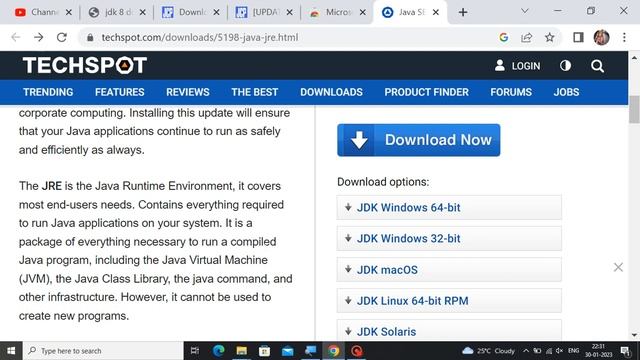Image resolution: width=640 pixels, height=360 pixels.
Task: Open the Chrome profile avatar
Action: point(601,38)
